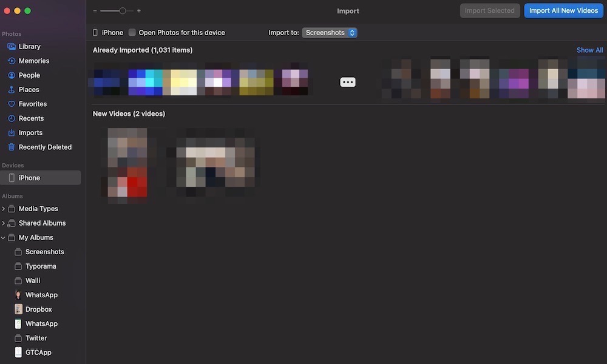Open Places pin icon
The height and width of the screenshot is (364, 607).
(11, 89)
